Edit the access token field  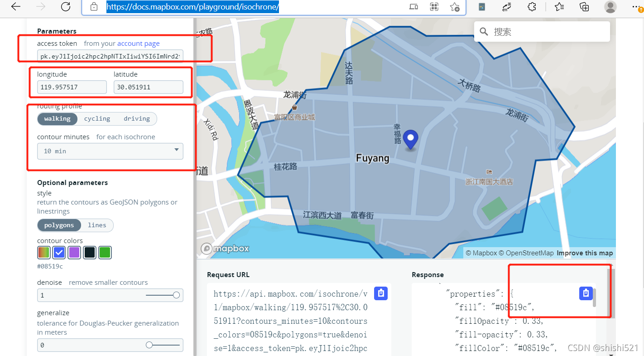point(110,56)
